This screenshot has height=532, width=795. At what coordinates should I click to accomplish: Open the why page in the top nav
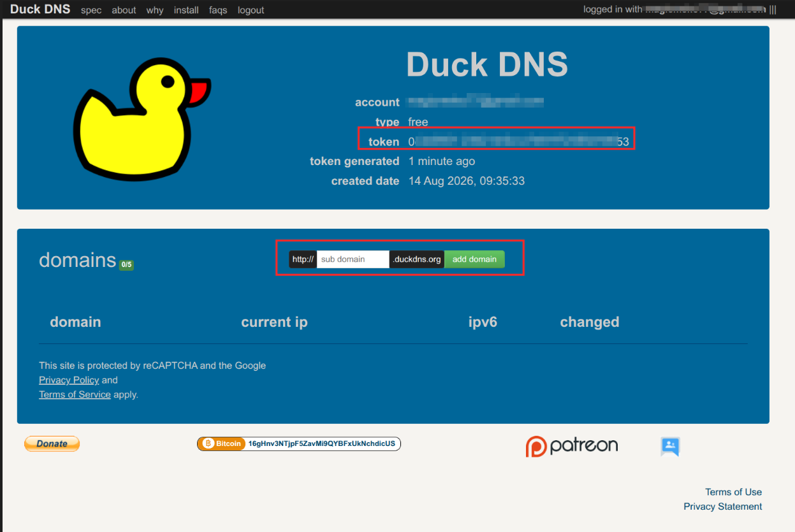(155, 10)
